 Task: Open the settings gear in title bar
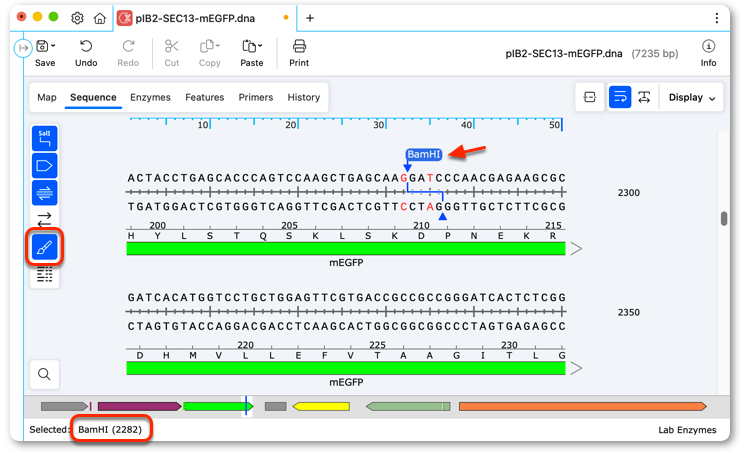pyautogui.click(x=77, y=18)
